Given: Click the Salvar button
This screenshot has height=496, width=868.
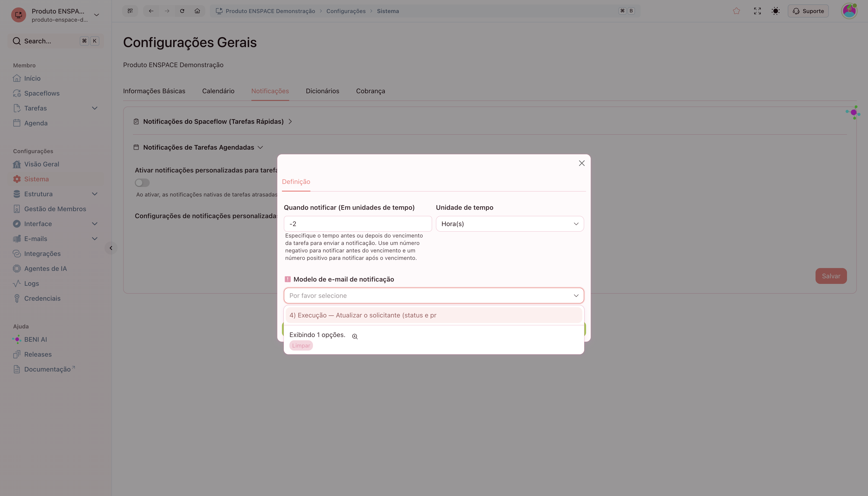Looking at the screenshot, I should (x=831, y=276).
